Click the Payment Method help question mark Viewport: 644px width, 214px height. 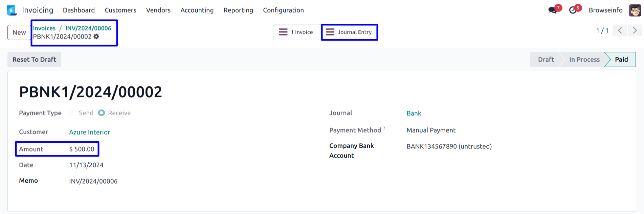[x=384, y=128]
